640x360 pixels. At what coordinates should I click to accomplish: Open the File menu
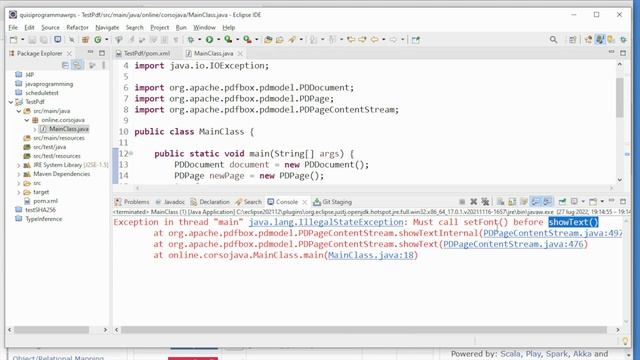tap(13, 27)
